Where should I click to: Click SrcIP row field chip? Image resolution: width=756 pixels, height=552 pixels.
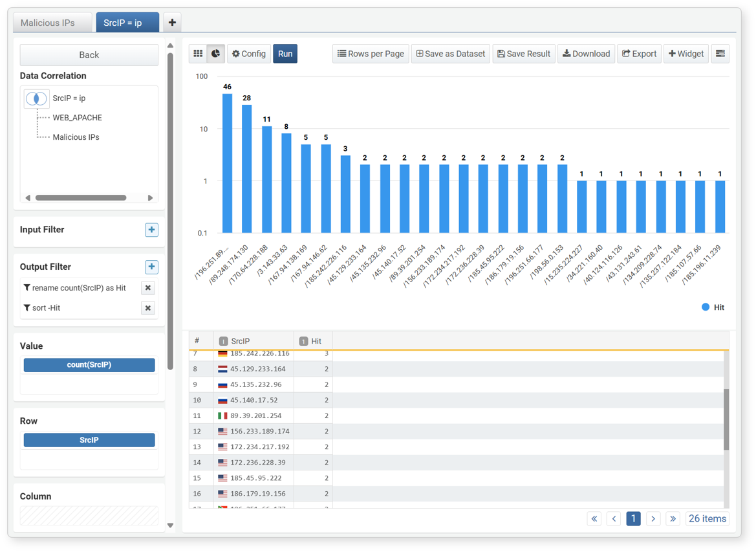(89, 440)
